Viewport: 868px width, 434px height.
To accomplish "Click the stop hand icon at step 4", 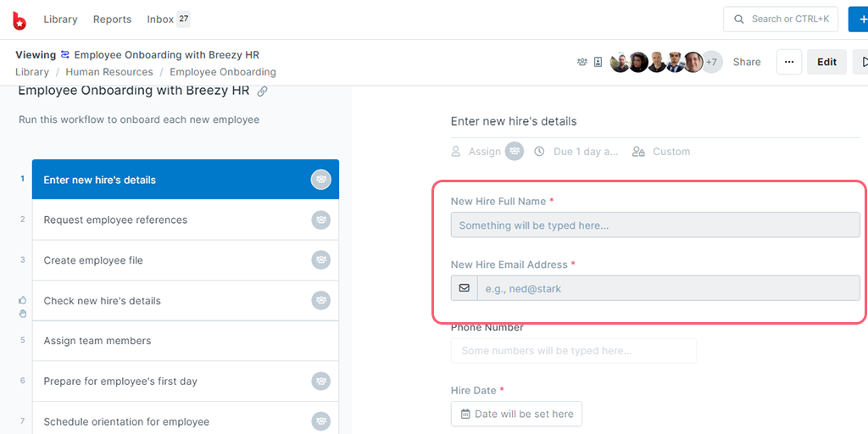I will tap(23, 314).
